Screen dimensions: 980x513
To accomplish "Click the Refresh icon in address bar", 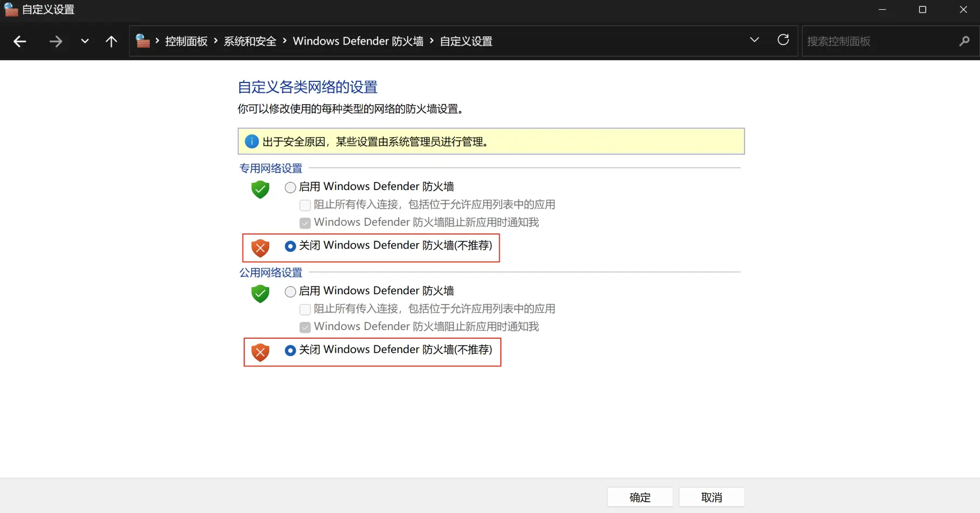I will (x=783, y=40).
